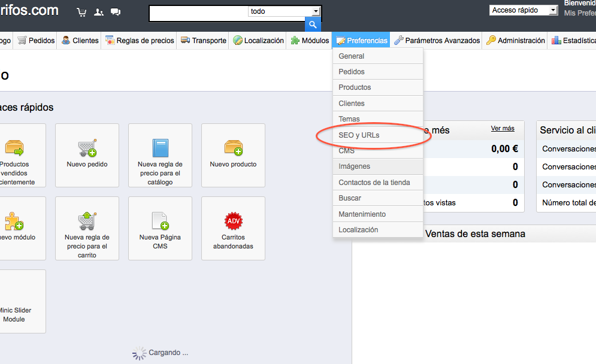Click the cart rule icon with green arrow

click(x=87, y=221)
